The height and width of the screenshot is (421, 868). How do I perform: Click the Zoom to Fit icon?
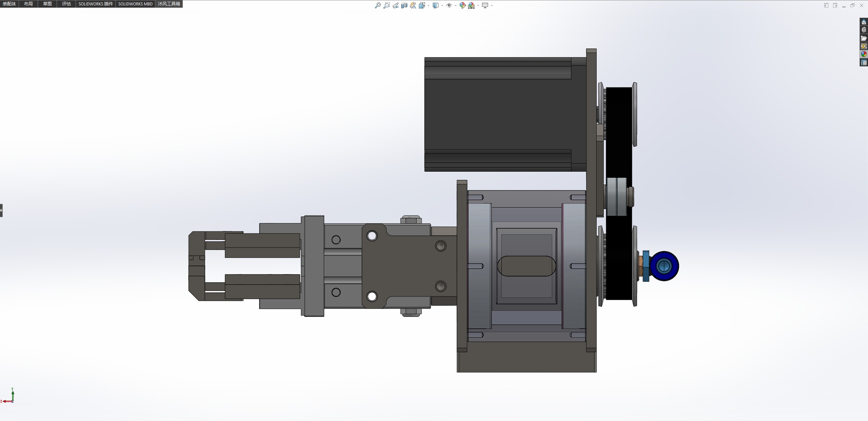point(378,5)
